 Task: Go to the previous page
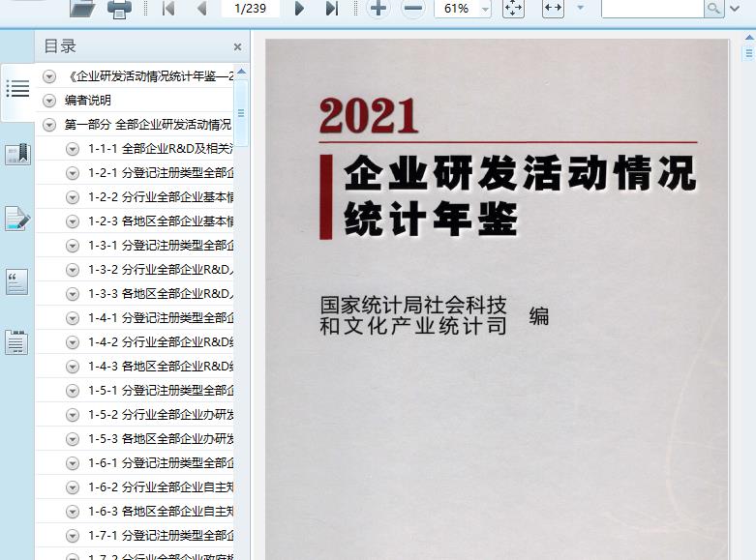click(x=201, y=8)
